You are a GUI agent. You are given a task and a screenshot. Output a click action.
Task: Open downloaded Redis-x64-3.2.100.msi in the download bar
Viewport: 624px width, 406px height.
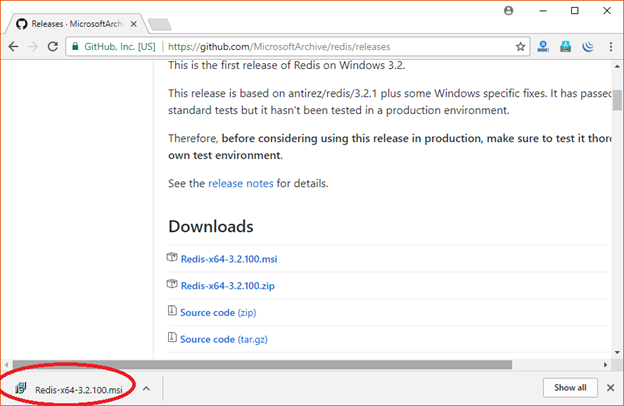click(75, 388)
